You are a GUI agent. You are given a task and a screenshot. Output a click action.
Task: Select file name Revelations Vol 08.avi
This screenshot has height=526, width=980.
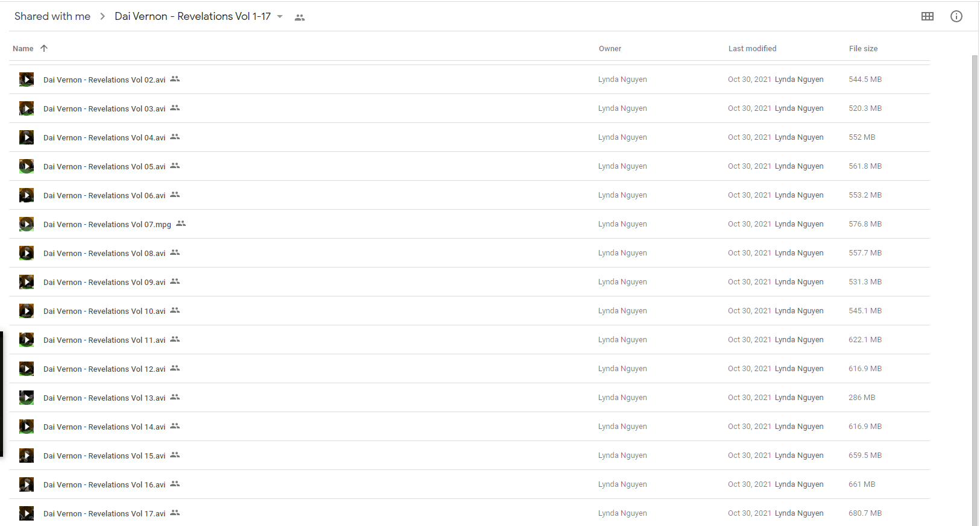coord(104,253)
